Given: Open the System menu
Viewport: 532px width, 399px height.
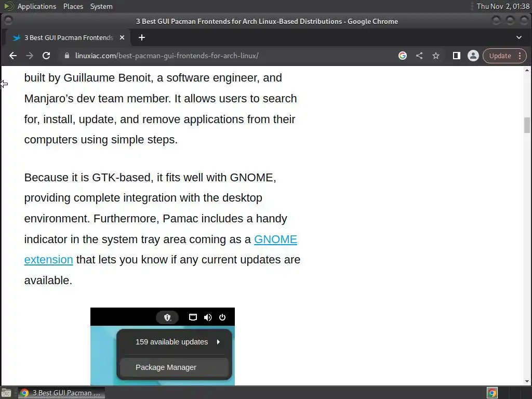Looking at the screenshot, I should pos(101,6).
